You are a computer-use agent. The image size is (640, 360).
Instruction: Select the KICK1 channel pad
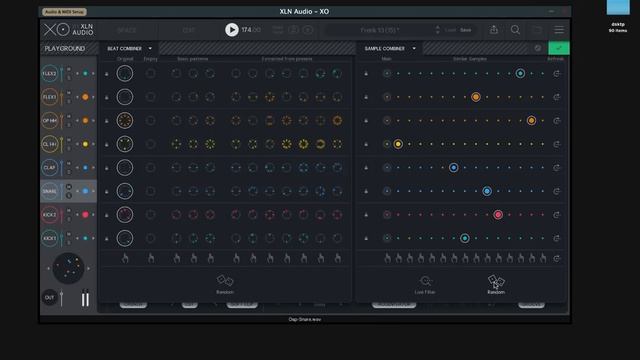pos(50,238)
